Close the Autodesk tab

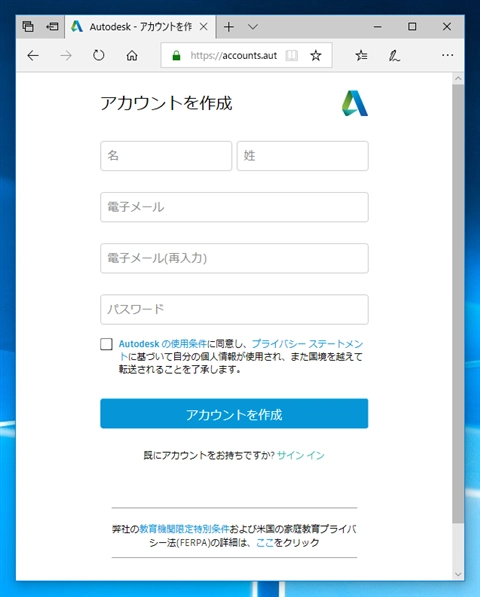click(x=204, y=27)
